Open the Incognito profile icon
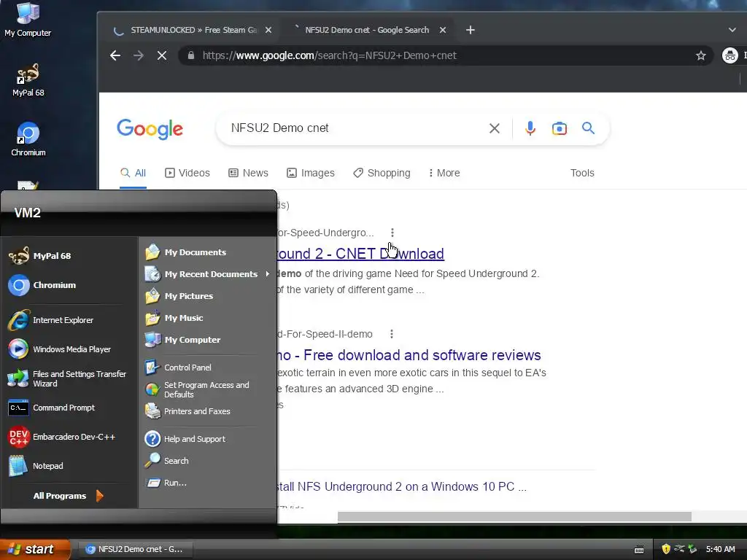The width and height of the screenshot is (747, 560). (729, 55)
